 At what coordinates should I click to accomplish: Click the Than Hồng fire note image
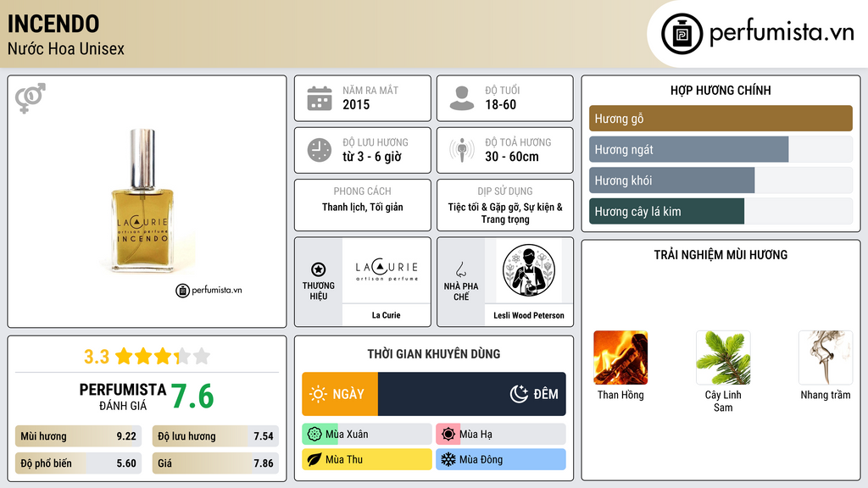pos(620,358)
